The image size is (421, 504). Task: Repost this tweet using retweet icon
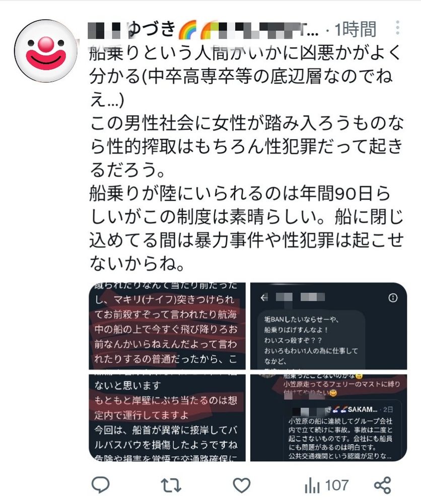click(171, 485)
